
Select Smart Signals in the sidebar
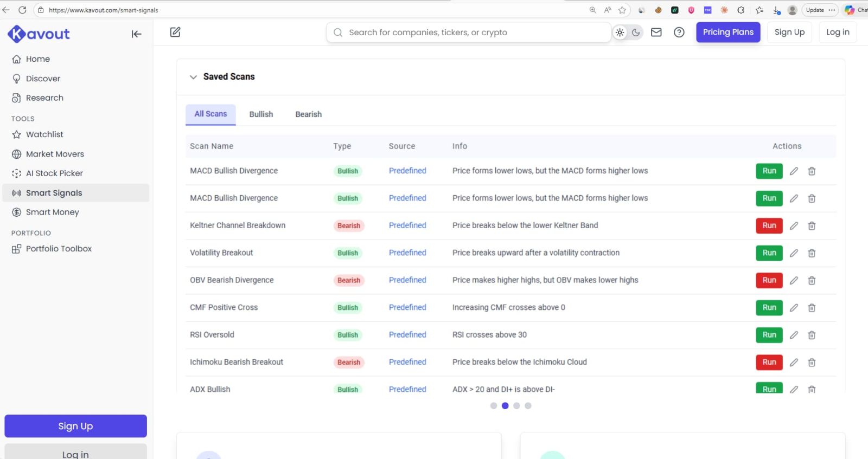[76, 193]
